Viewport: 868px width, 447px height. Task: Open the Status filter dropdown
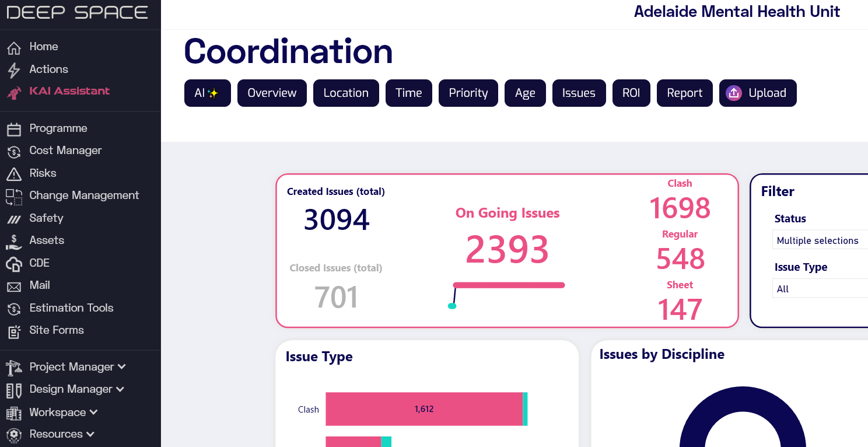tap(820, 240)
